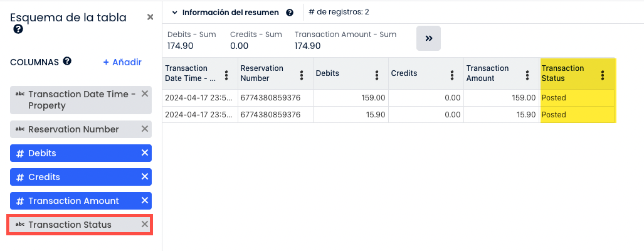Click help icon under Esquema de la tabla

click(x=18, y=29)
